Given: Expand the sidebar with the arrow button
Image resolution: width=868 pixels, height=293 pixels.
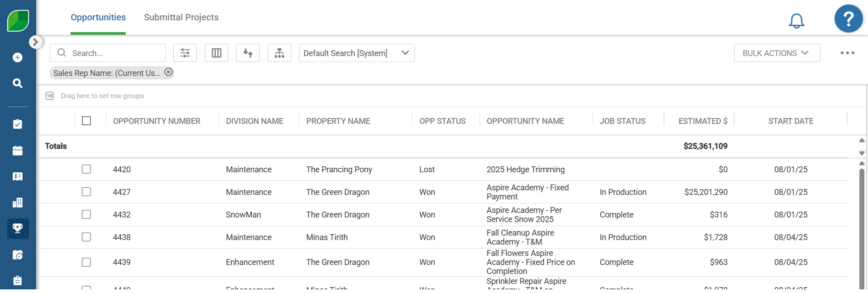Looking at the screenshot, I should coord(35,42).
